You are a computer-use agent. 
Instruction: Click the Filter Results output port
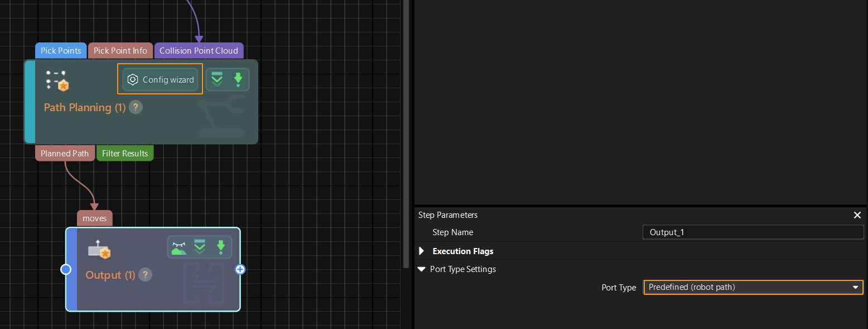(125, 154)
